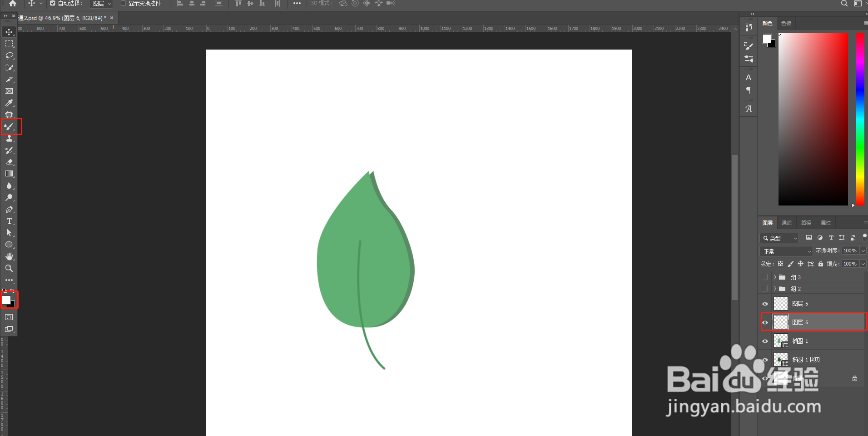Show the 组 2 group
868x436 pixels.
pyautogui.click(x=765, y=288)
